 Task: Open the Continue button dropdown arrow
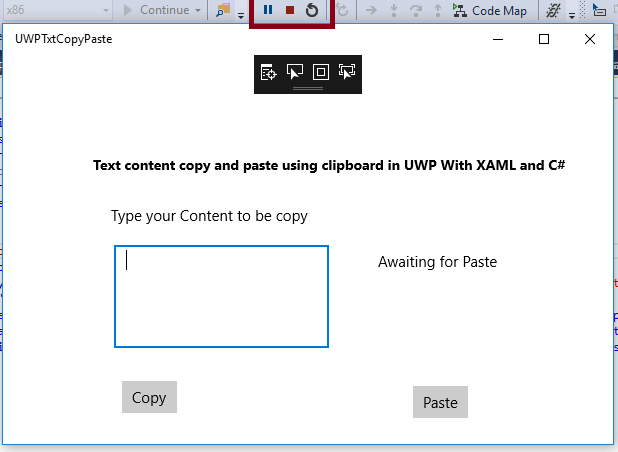click(x=198, y=10)
